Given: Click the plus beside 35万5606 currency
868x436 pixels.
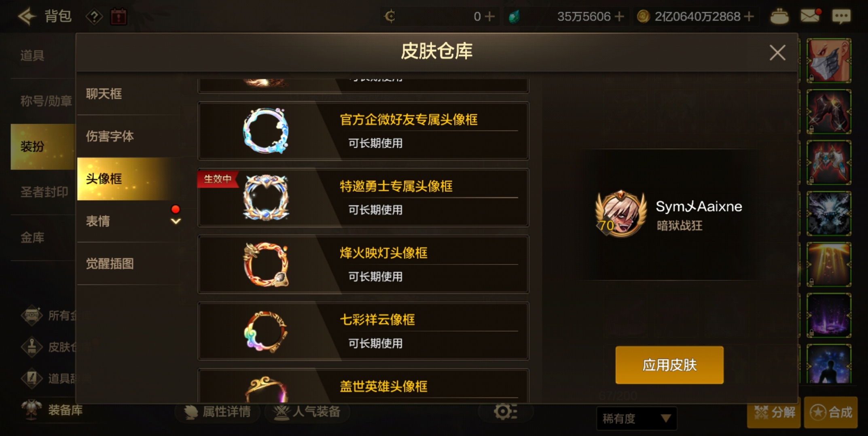Looking at the screenshot, I should pos(619,16).
